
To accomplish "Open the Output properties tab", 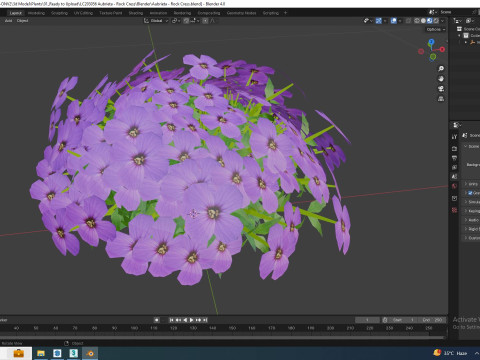I will tap(454, 158).
